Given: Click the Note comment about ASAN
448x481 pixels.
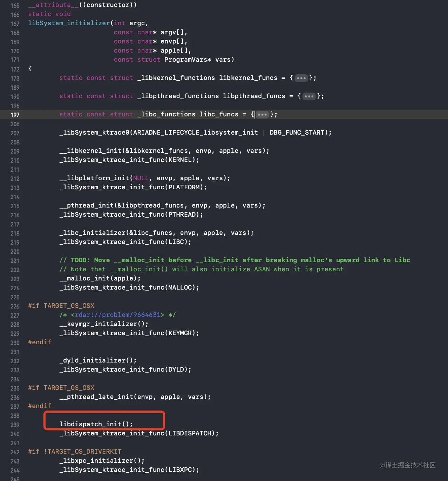Looking at the screenshot, I should 202,269.
